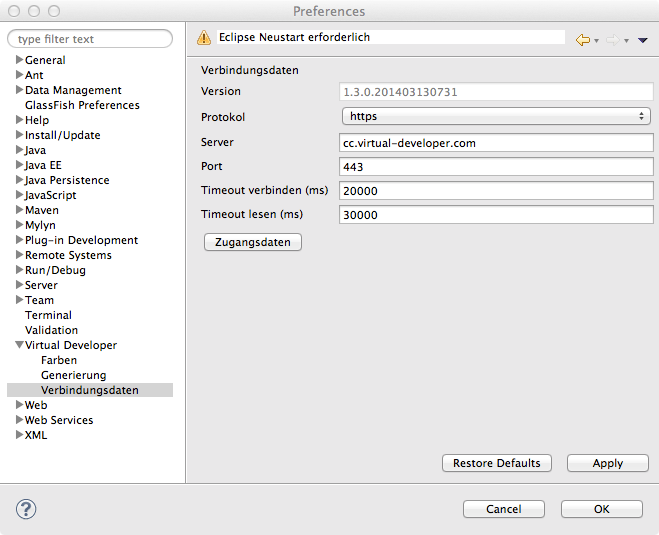The height and width of the screenshot is (535, 659).
Task: Open the view menu triangle in header
Action: coord(642,40)
